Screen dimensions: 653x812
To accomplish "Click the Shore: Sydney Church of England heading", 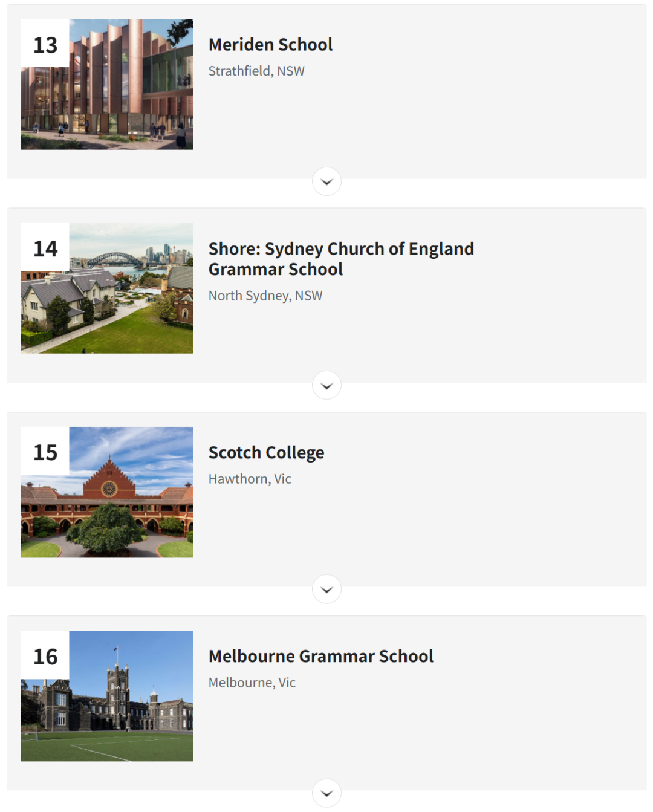I will point(341,259).
